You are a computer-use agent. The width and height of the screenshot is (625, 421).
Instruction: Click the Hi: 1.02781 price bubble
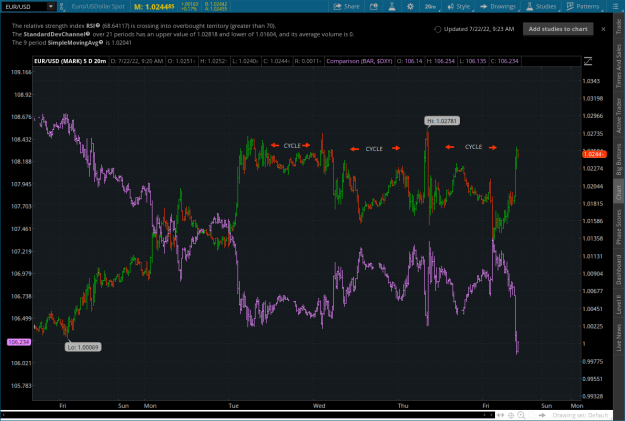[442, 121]
